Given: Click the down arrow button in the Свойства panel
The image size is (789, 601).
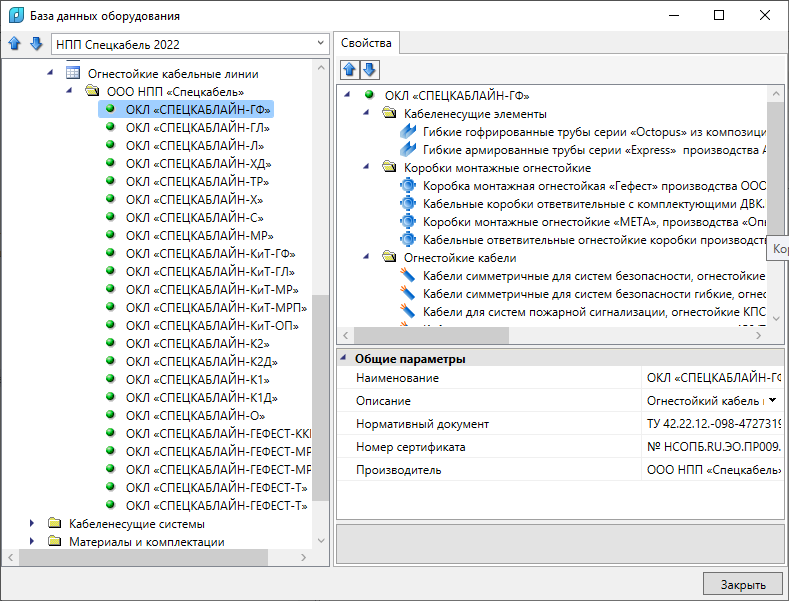Looking at the screenshot, I should tap(369, 69).
